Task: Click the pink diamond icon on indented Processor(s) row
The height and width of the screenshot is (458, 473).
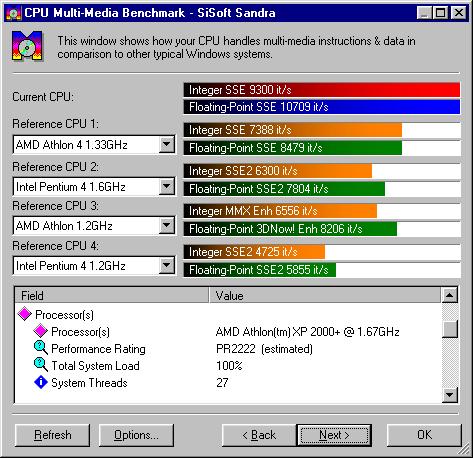Action: (x=41, y=331)
